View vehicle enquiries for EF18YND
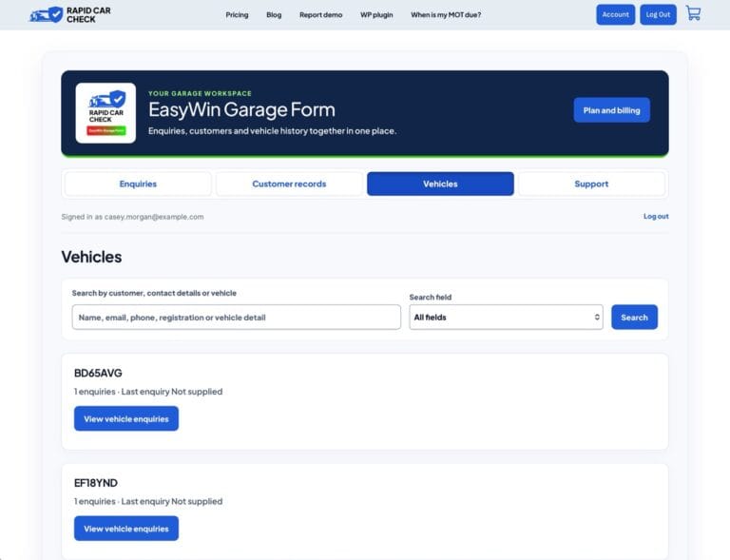Screen dimensions: 730x560 tap(126, 529)
